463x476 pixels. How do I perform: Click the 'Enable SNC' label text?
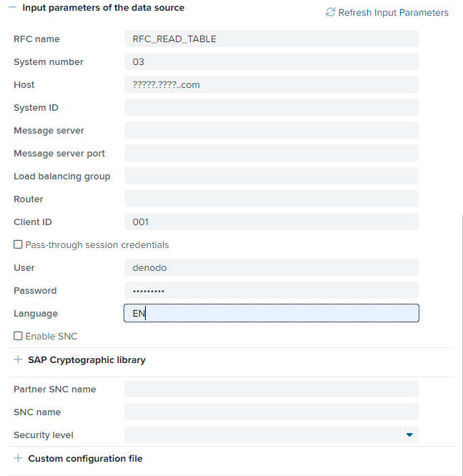(x=51, y=336)
